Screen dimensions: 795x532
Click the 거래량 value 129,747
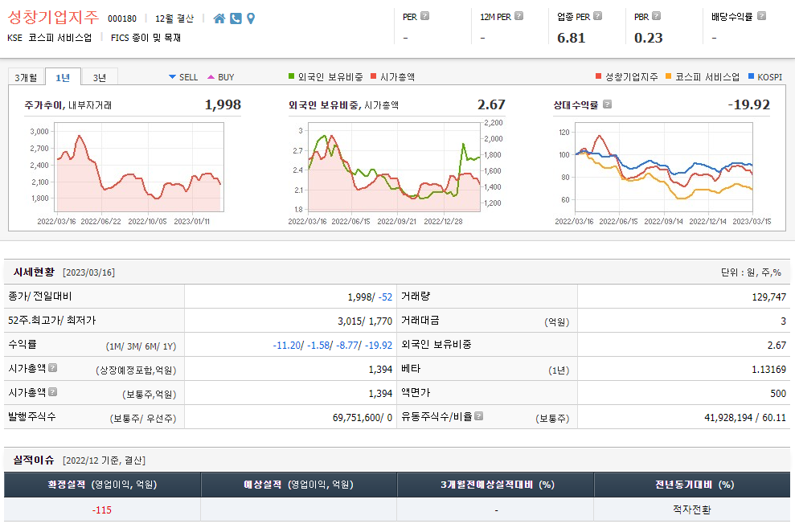[x=768, y=297]
